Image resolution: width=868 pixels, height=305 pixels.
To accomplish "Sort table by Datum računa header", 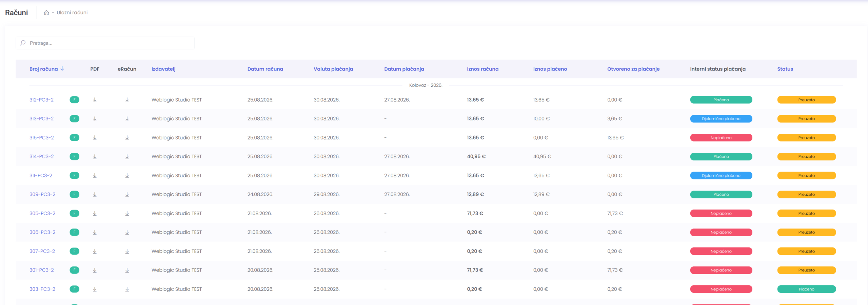I will [265, 69].
